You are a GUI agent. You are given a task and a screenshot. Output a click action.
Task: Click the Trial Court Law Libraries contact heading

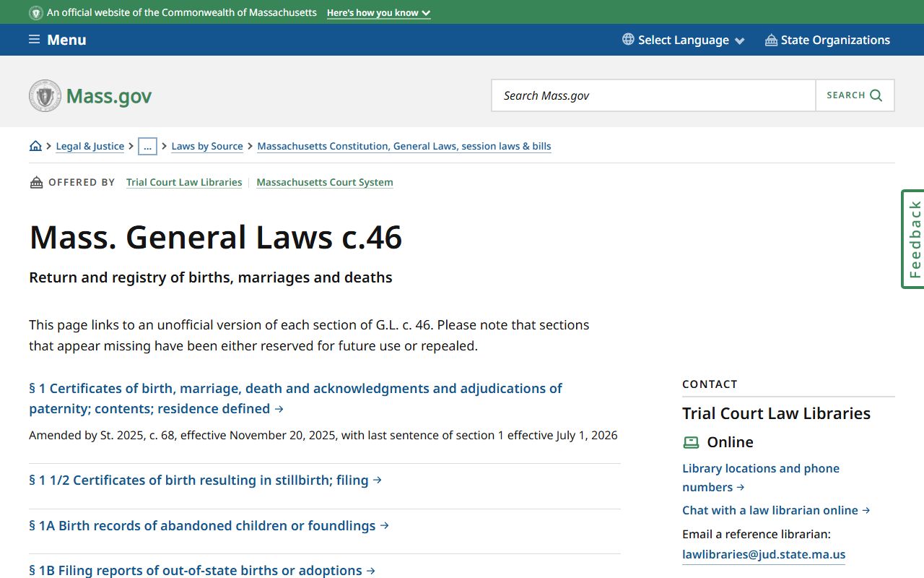point(776,413)
